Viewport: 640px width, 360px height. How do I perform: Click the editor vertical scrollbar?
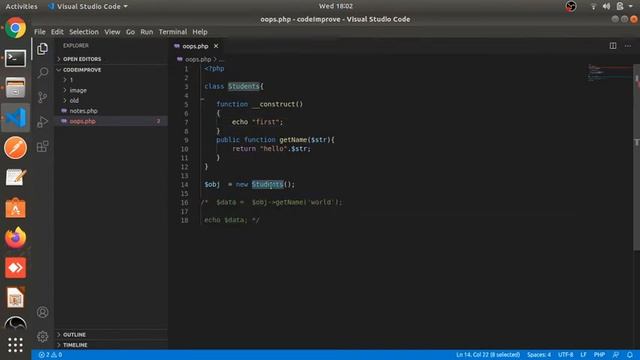tap(636, 158)
